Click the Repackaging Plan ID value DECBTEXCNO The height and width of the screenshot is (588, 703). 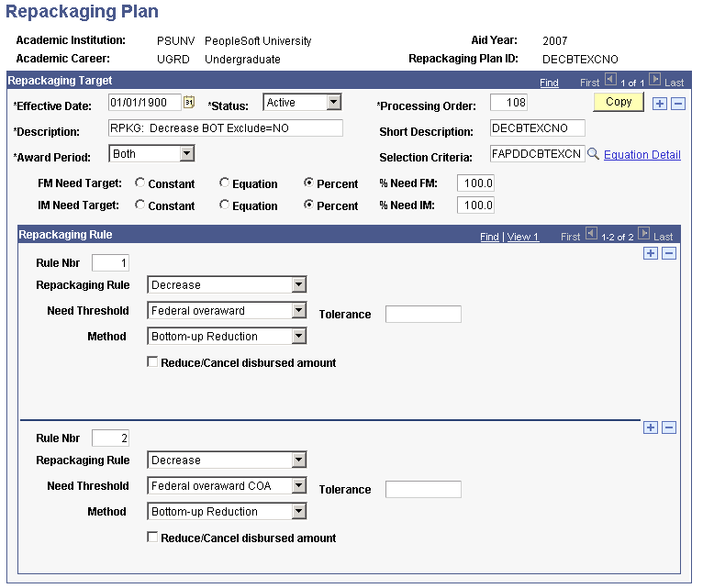580,59
